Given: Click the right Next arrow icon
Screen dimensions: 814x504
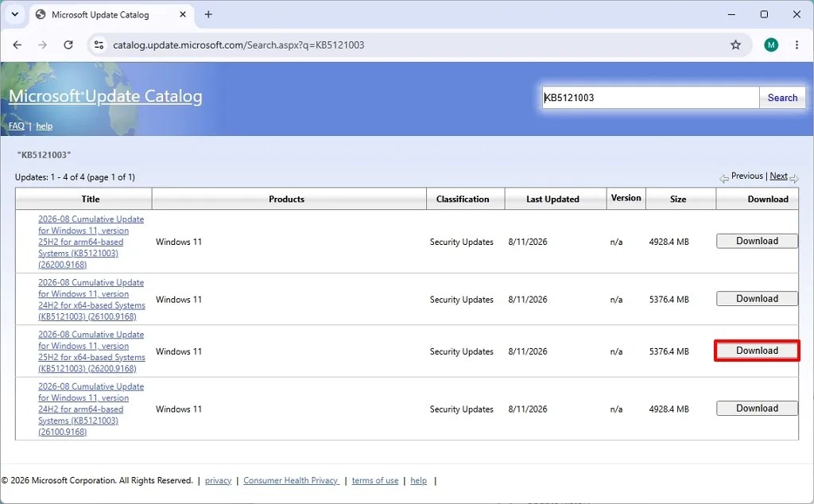Looking at the screenshot, I should pyautogui.click(x=794, y=179).
